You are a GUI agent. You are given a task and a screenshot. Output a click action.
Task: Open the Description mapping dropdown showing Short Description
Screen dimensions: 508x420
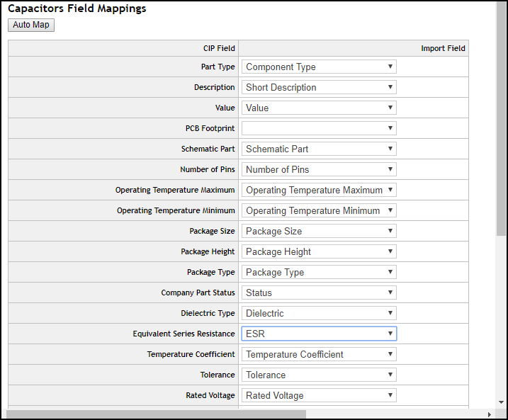pos(319,87)
